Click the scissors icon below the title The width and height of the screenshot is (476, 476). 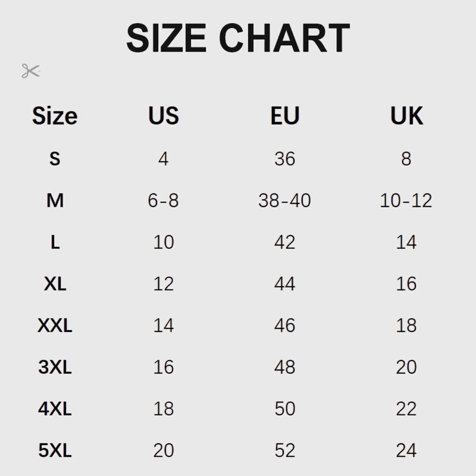tap(30, 71)
